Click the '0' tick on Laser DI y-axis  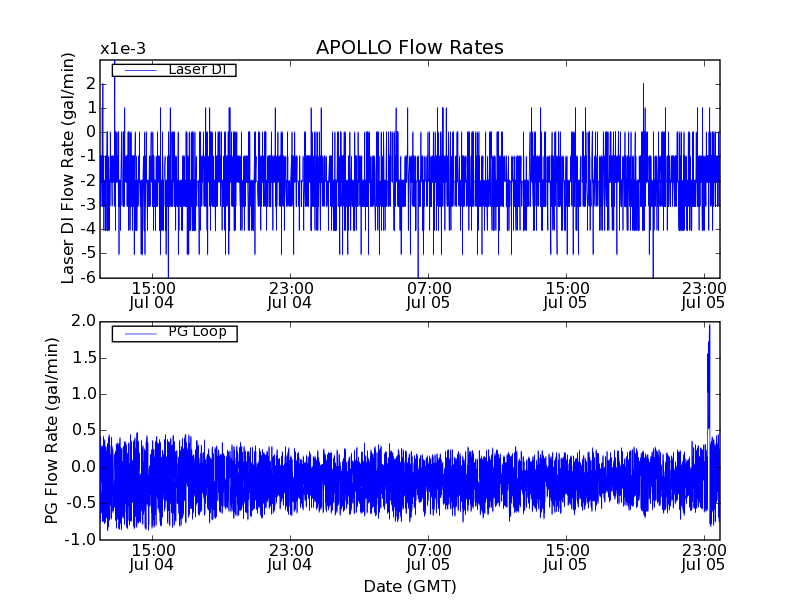[91, 132]
